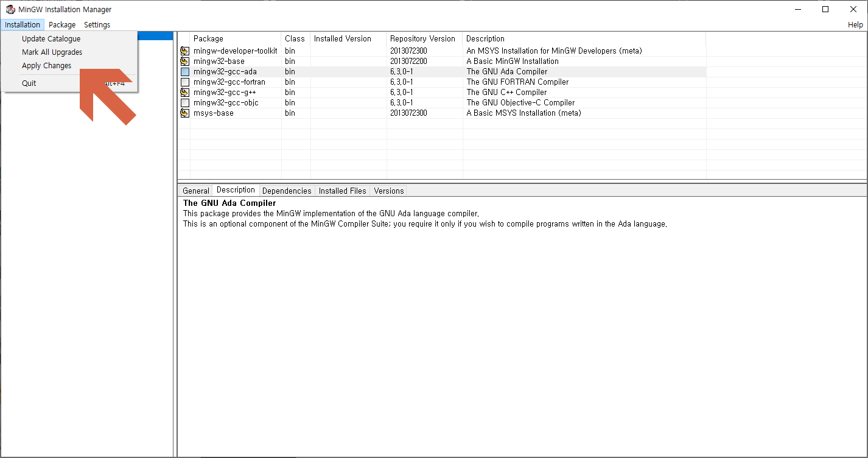Click 'The GNU Objective-C Compiler' description cell

tap(520, 103)
